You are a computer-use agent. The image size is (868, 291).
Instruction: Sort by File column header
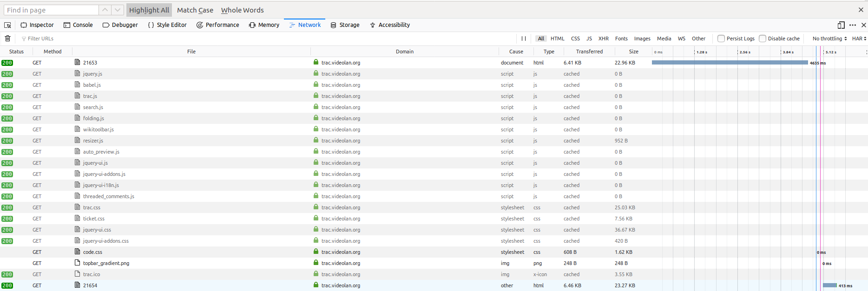(191, 52)
